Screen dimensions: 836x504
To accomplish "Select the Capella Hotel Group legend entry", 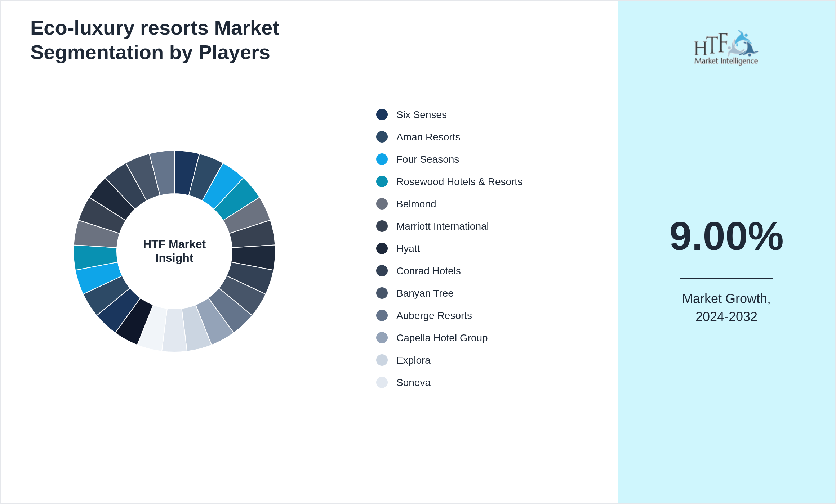I will 432,338.
